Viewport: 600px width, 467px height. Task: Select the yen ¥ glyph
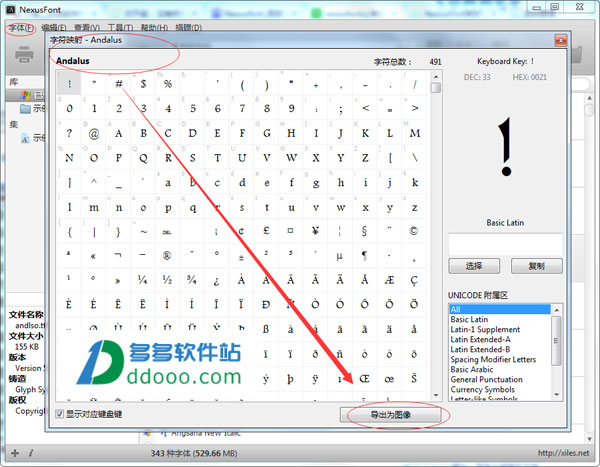tap(315, 231)
